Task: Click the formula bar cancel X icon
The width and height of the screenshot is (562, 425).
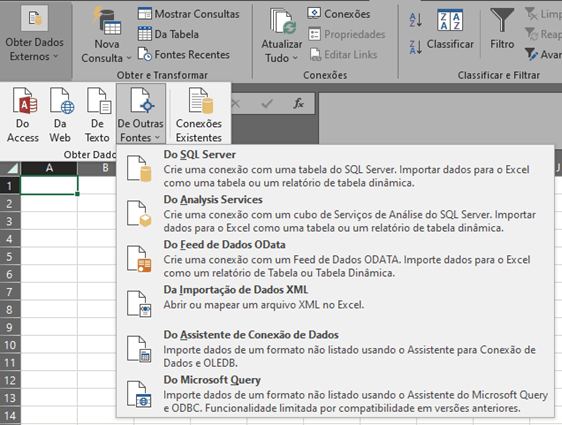Action: pyautogui.click(x=235, y=104)
